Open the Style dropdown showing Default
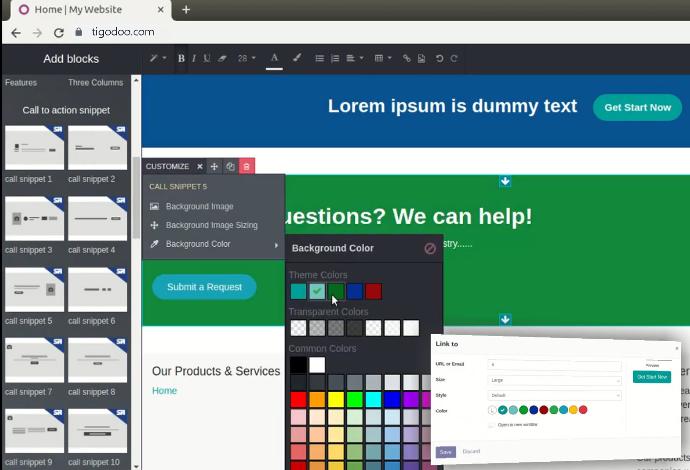The width and height of the screenshot is (690, 470). tap(554, 395)
